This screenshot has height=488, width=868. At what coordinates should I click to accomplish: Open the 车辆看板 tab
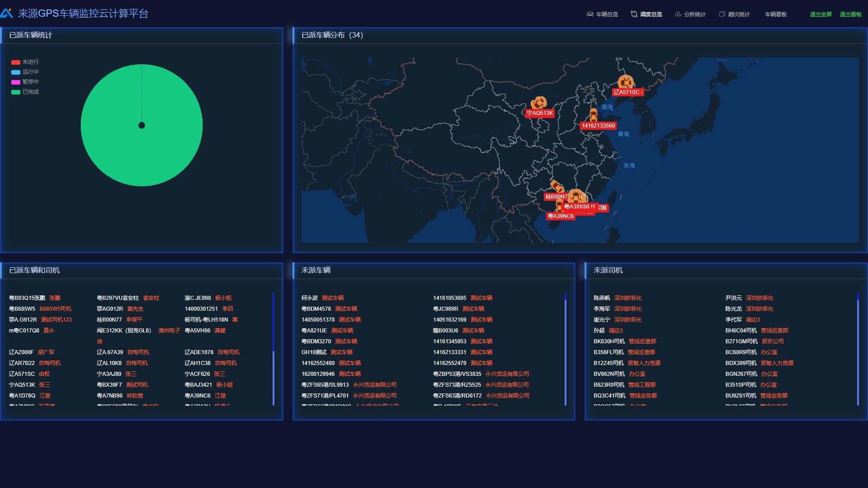point(776,14)
